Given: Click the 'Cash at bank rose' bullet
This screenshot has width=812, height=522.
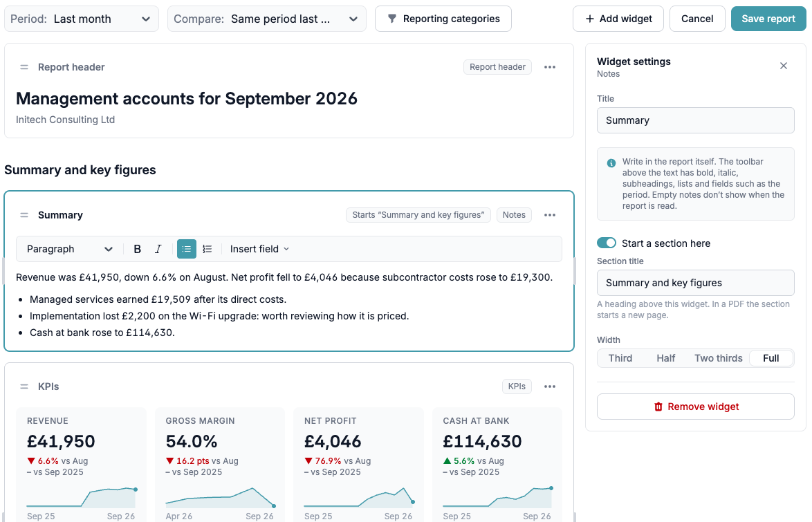Looking at the screenshot, I should [102, 333].
